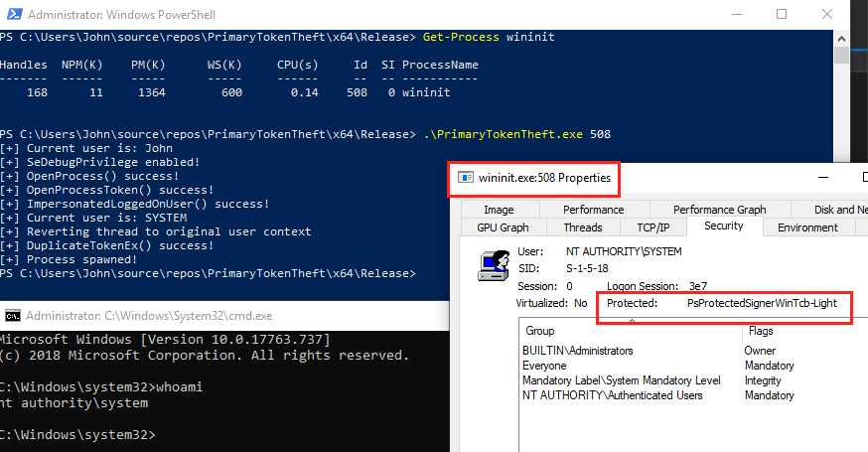
Task: Click the PowerShell scrollbar up arrow
Action: tap(841, 39)
